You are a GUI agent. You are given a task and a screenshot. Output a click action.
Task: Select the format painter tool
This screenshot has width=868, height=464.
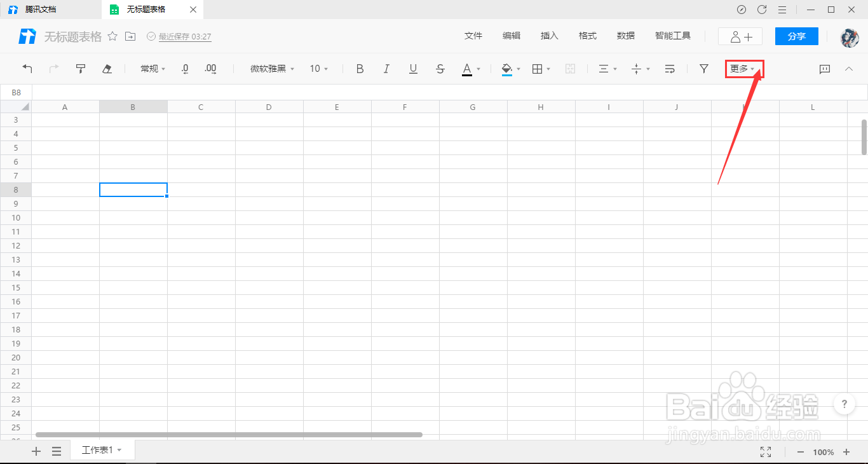click(81, 69)
